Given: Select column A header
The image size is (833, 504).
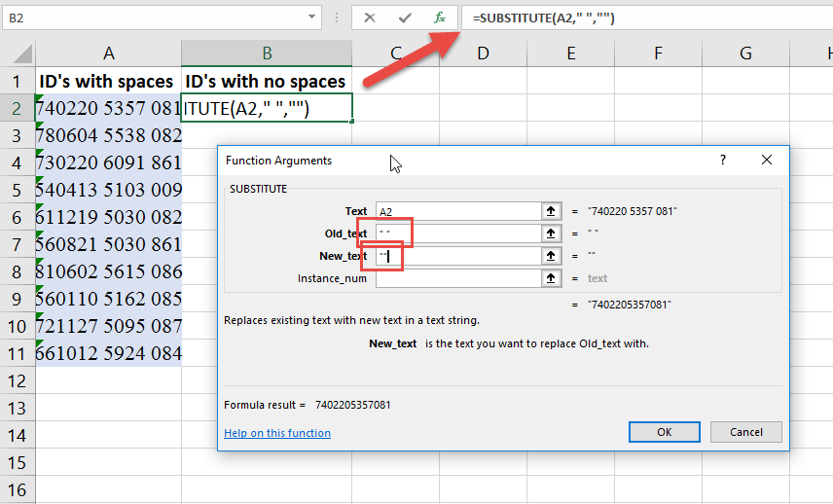Looking at the screenshot, I should click(108, 54).
